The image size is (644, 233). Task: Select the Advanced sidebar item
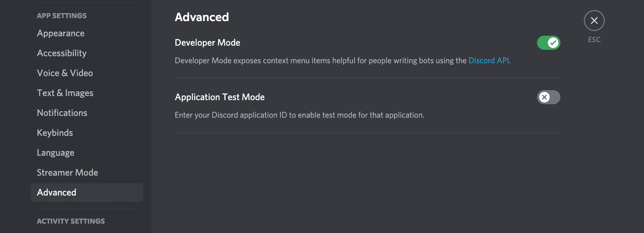pos(87,193)
